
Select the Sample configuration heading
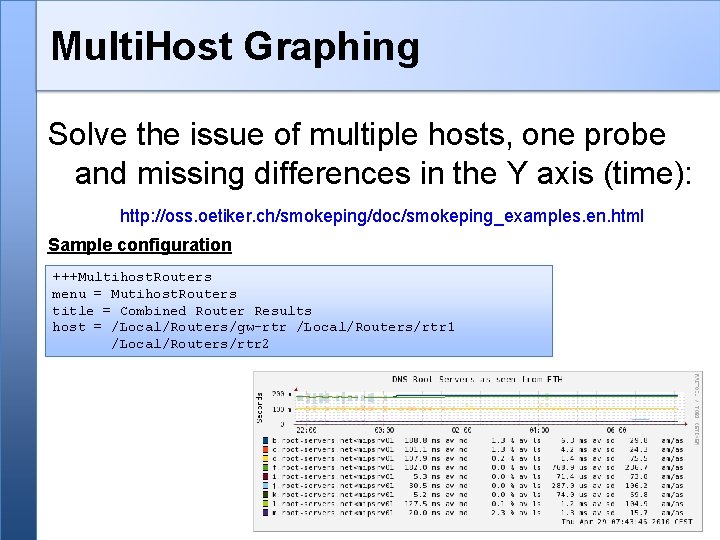140,245
